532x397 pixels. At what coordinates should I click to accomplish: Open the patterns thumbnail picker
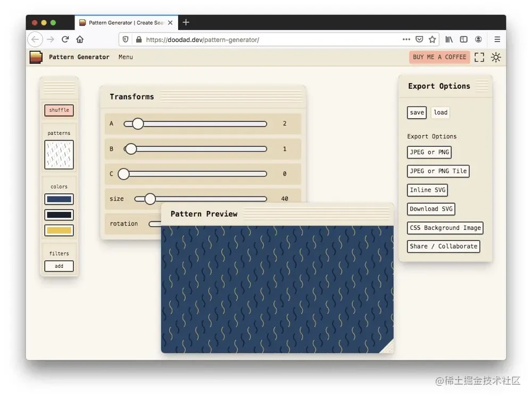(x=59, y=155)
